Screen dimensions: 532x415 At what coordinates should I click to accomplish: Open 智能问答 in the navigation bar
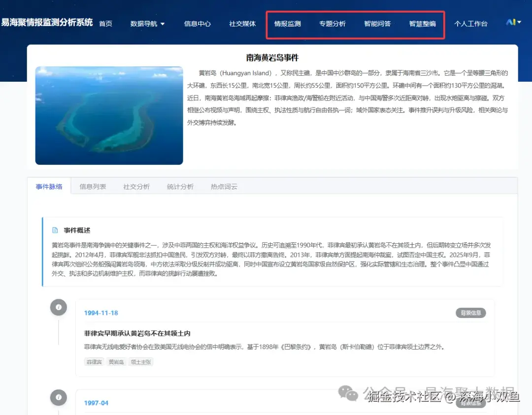pos(377,23)
